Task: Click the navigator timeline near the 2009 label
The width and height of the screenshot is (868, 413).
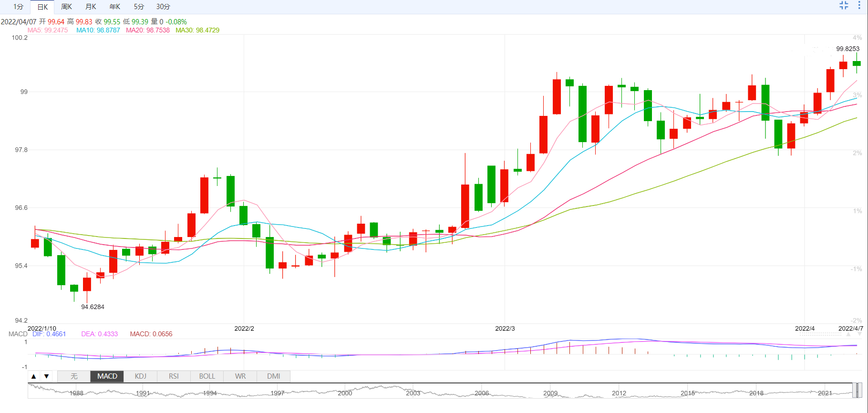Action: click(x=550, y=393)
